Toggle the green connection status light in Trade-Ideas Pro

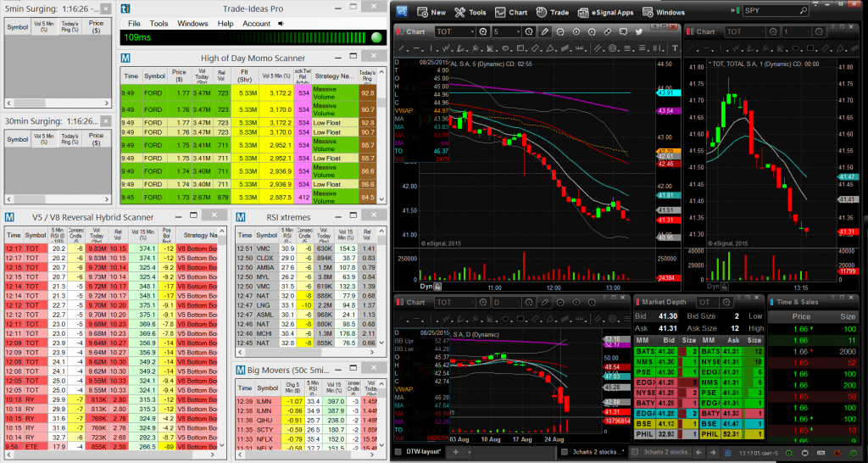(x=377, y=37)
